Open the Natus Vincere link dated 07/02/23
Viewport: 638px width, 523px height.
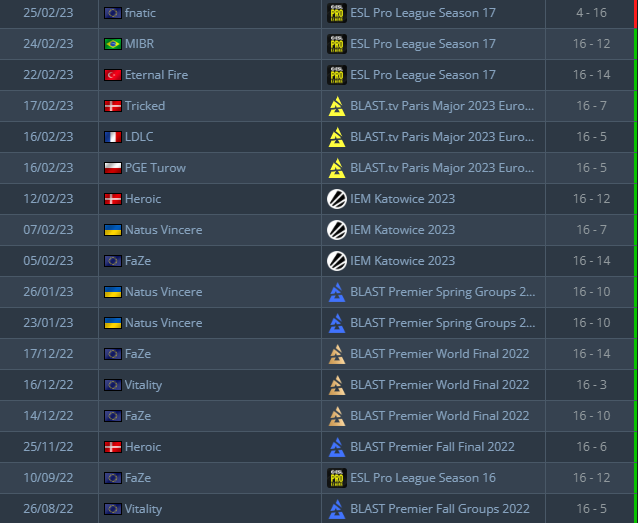pos(163,230)
